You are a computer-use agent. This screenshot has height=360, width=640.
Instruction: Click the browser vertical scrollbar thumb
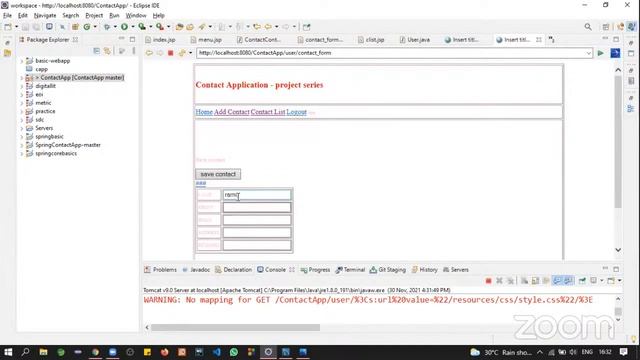click(x=618, y=141)
